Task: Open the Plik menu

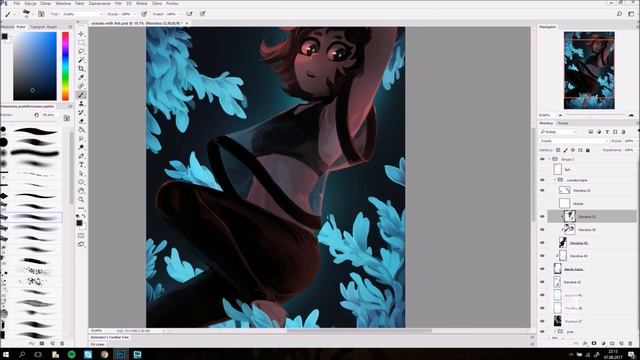Action: 17,3
